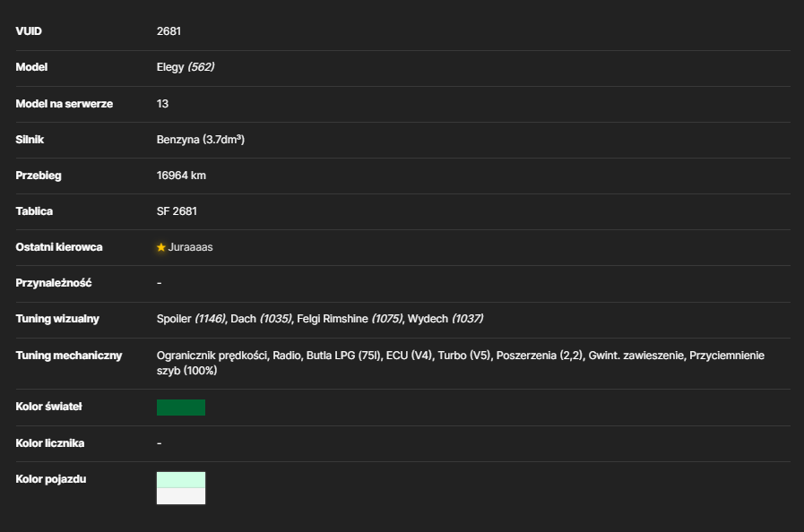This screenshot has width=804, height=532.
Task: Click the Kolor pojazdu label
Action: tap(51, 479)
